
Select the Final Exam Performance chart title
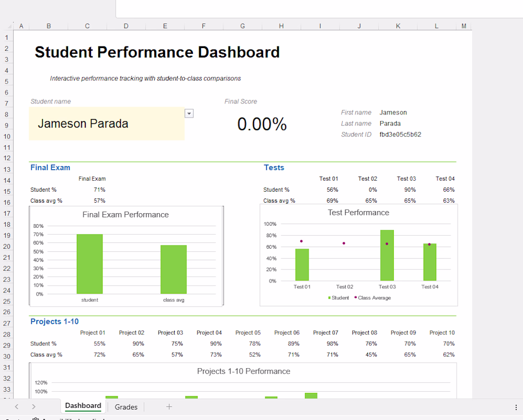pos(126,215)
